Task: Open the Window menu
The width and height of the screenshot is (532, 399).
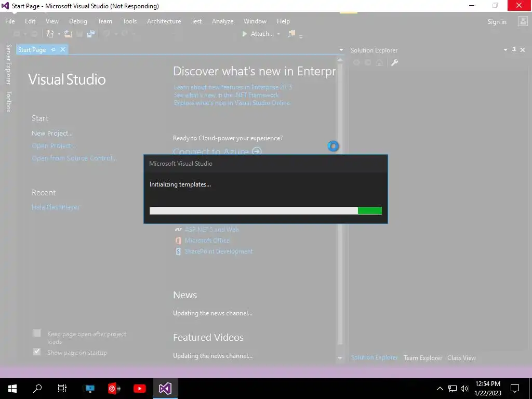Action: (x=255, y=21)
